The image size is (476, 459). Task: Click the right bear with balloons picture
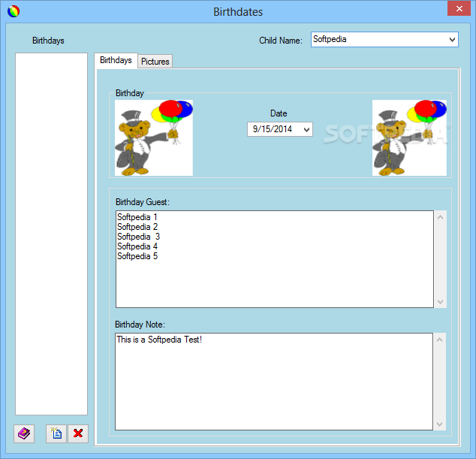(x=409, y=137)
